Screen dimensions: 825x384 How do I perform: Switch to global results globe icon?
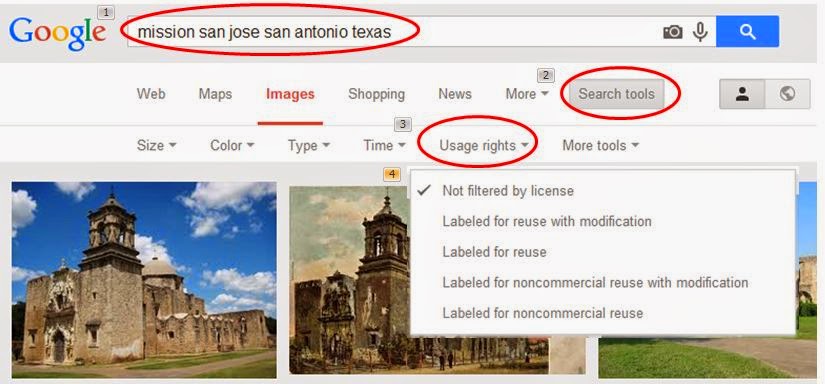point(787,94)
